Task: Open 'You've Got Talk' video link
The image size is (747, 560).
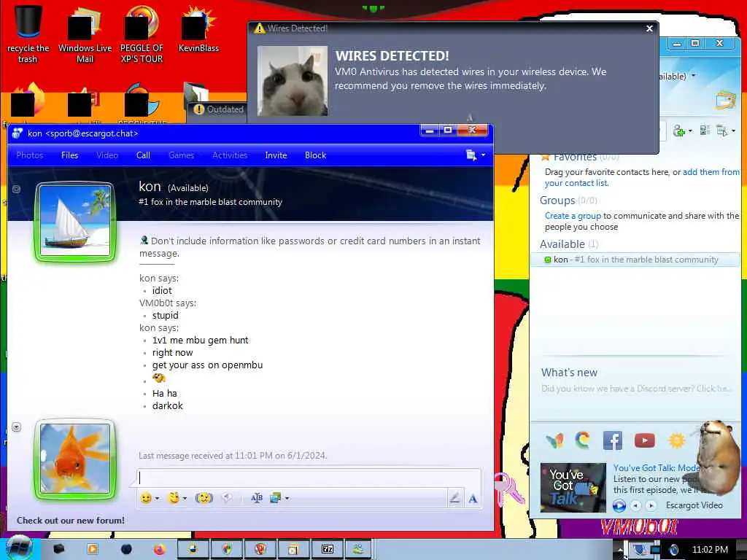Action: [x=657, y=467]
